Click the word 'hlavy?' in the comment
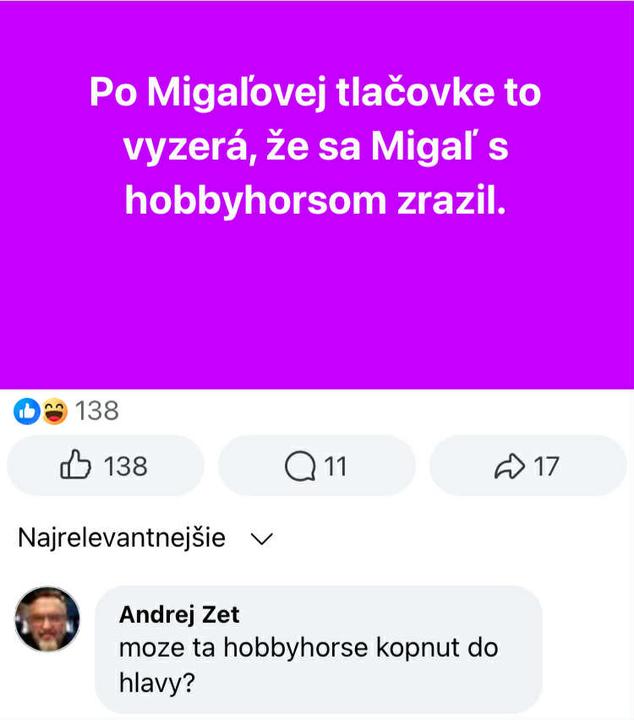This screenshot has height=720, width=634. point(157,683)
